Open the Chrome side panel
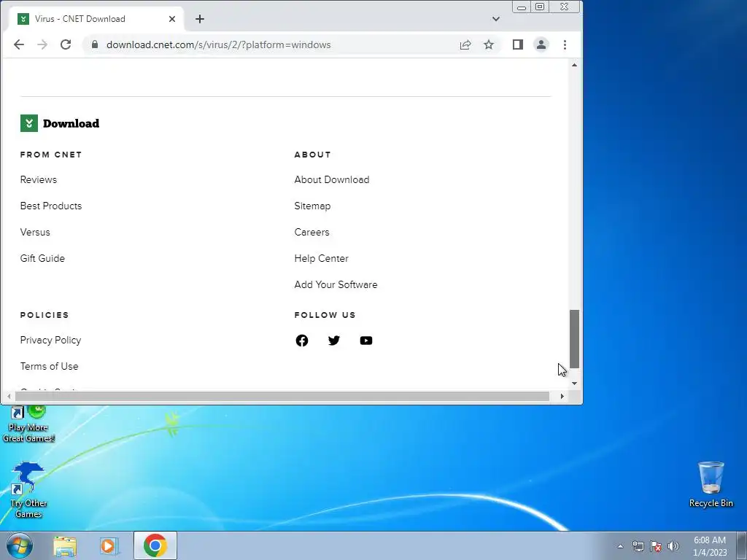747x560 pixels. pyautogui.click(x=518, y=44)
